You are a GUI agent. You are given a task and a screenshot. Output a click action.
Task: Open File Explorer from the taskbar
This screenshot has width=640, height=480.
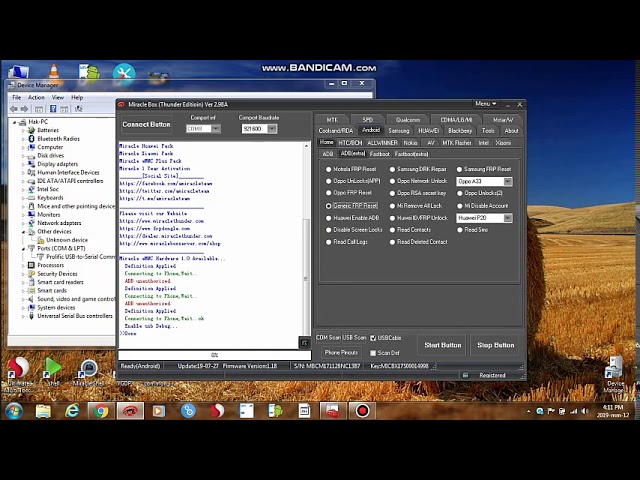coord(43,411)
